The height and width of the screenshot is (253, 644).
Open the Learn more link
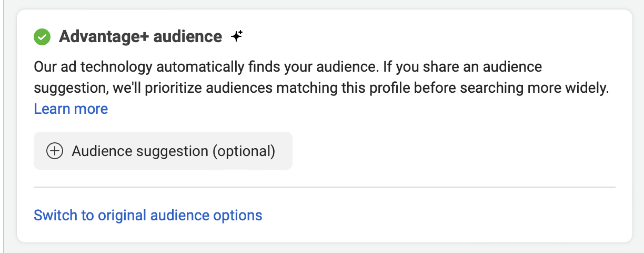pyautogui.click(x=71, y=109)
